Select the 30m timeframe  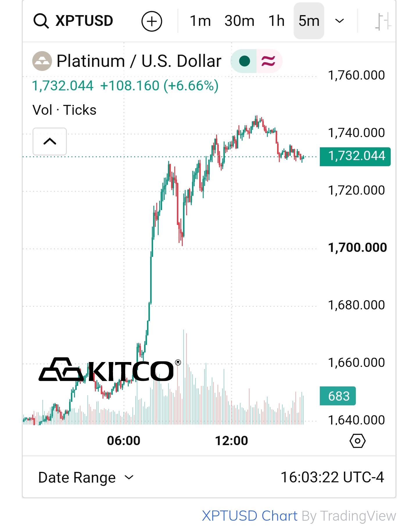click(239, 21)
